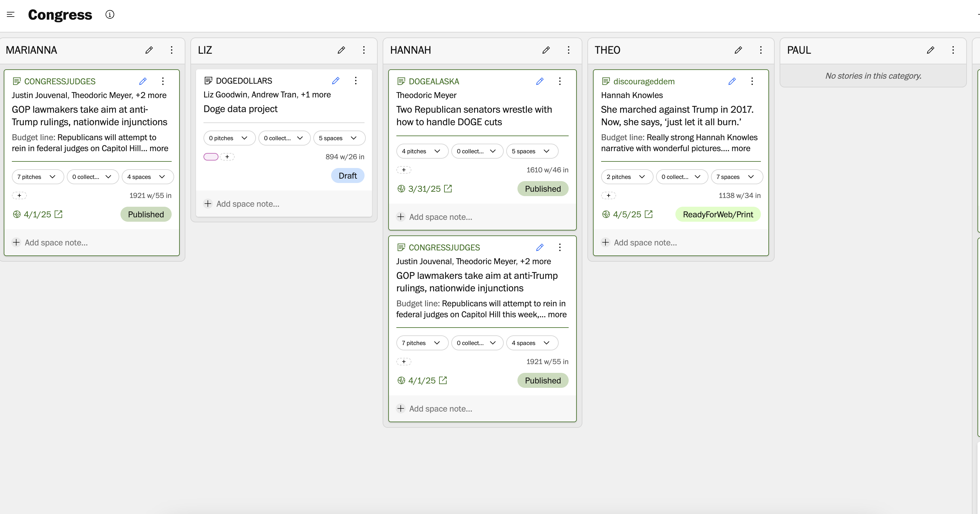This screenshot has width=980, height=514.
Task: Open 3/31/25 published external link icon
Action: coord(448,189)
